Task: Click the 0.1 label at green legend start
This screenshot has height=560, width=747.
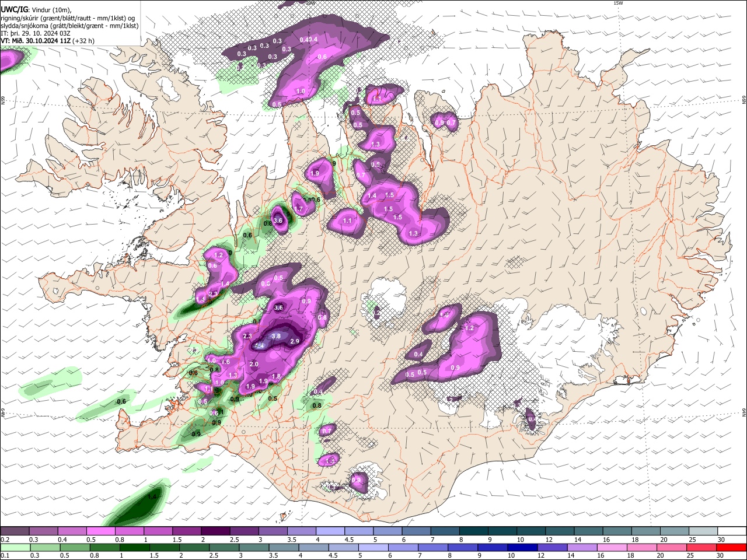Action: (x=5, y=556)
